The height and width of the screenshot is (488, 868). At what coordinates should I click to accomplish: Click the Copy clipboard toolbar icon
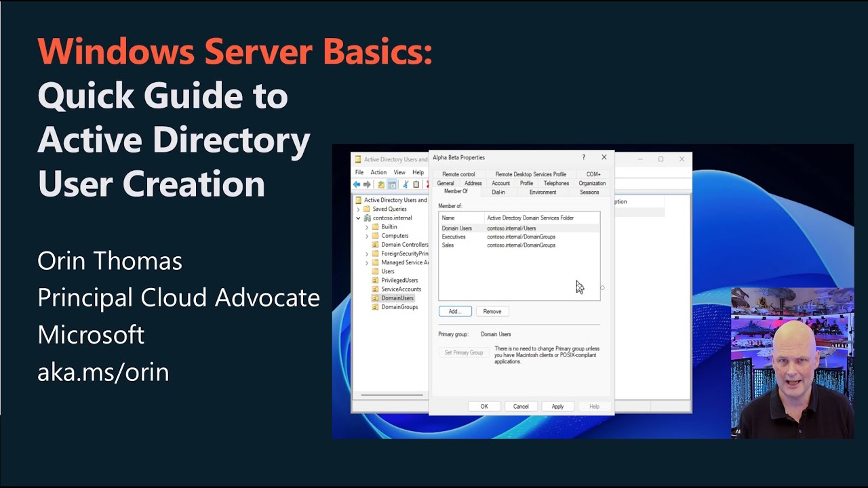(416, 184)
